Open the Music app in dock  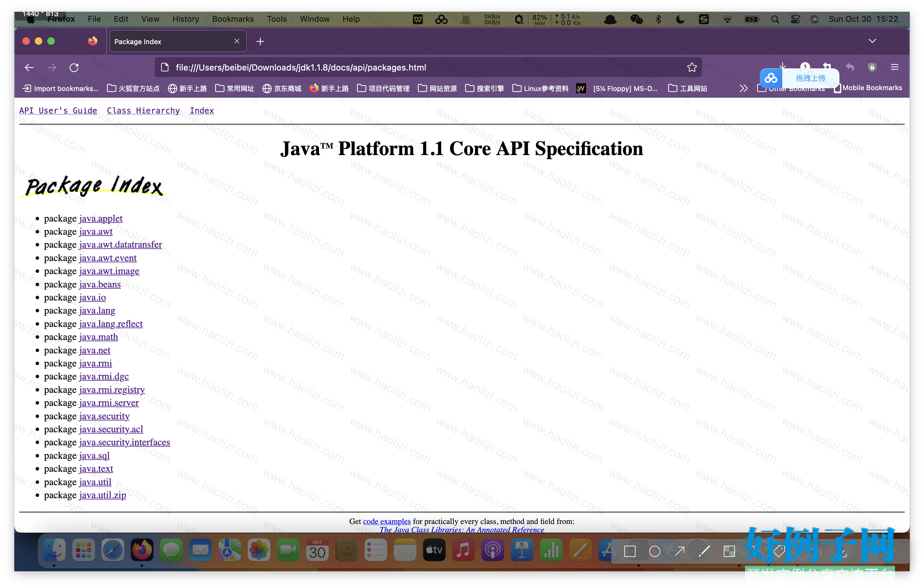point(463,551)
